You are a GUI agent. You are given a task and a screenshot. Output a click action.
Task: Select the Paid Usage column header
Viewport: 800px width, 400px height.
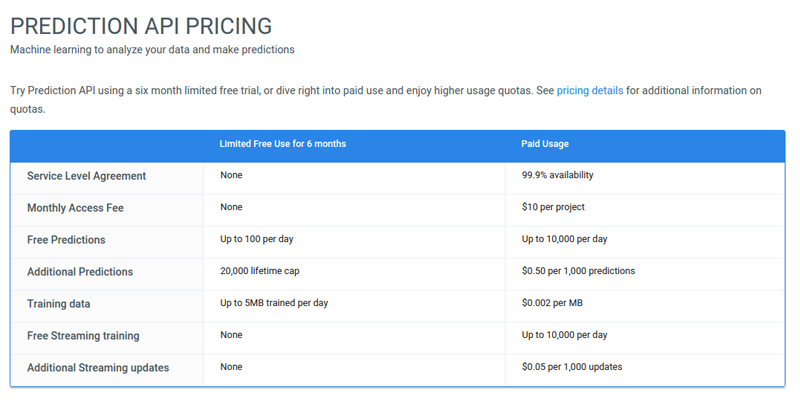click(545, 144)
